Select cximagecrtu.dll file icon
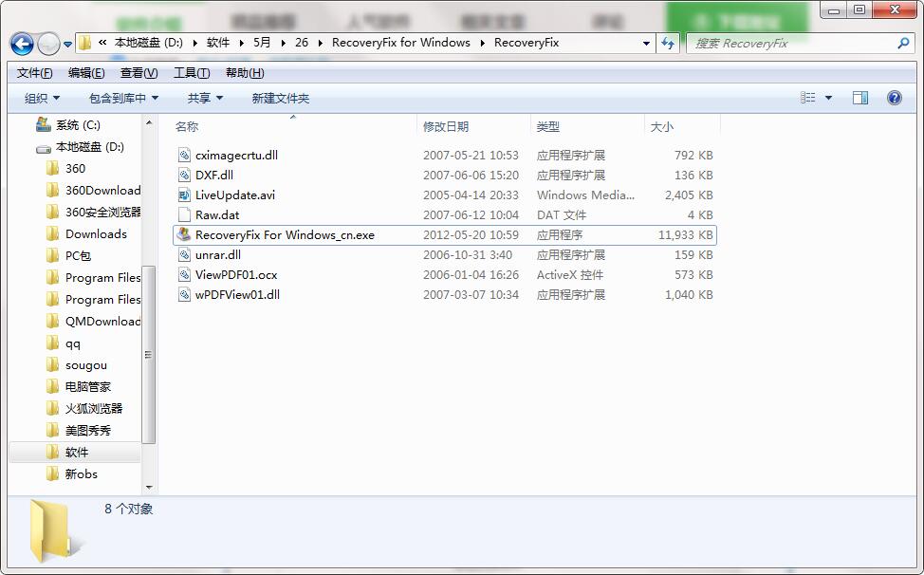This screenshot has height=575, width=924. click(184, 155)
